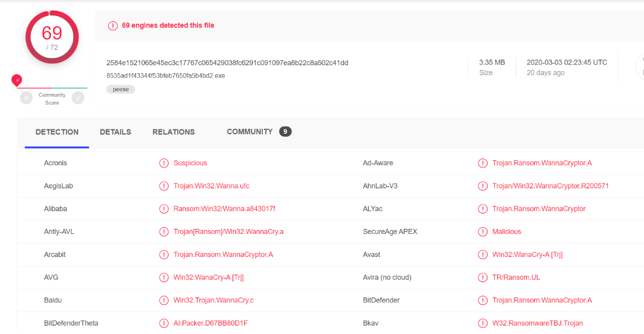
Task: Select the DETECTION tab
Action: 57,132
